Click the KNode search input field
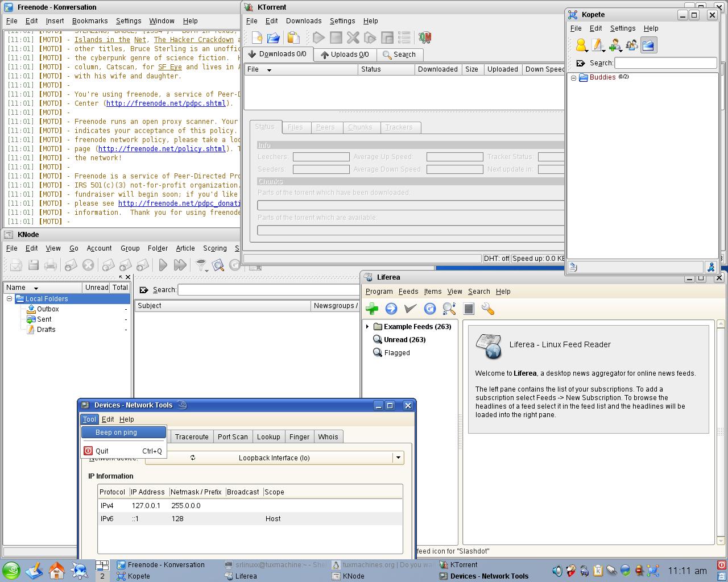The width and height of the screenshot is (728, 582). [x=268, y=290]
